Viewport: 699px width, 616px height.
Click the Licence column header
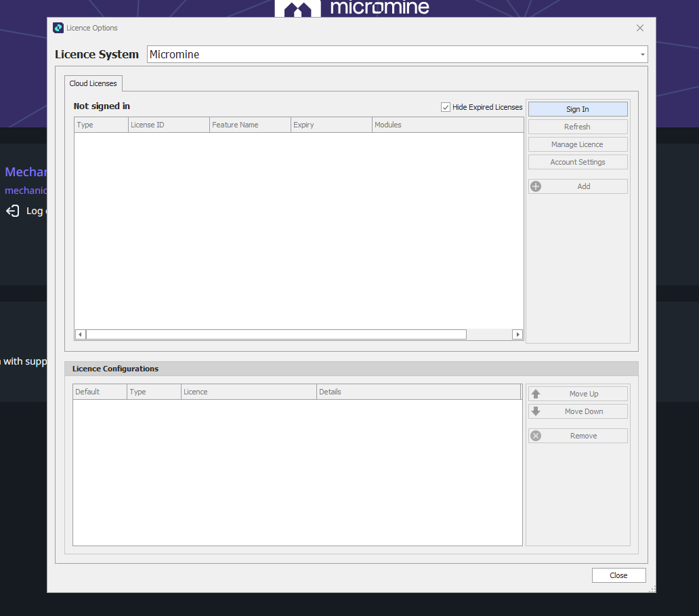coord(249,392)
